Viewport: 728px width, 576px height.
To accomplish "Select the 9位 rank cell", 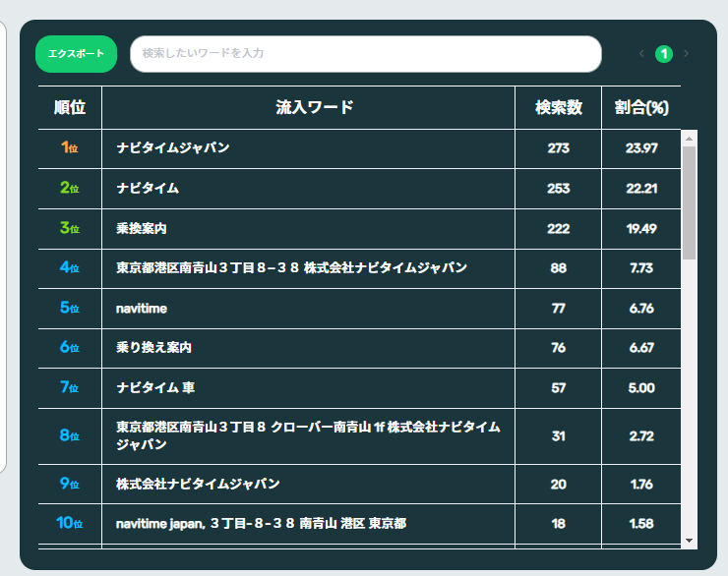I will pos(70,484).
